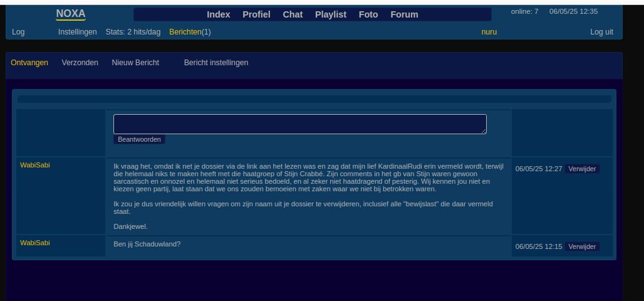The height and width of the screenshot is (301, 644).
Task: Click the timestamp 06/05/25 12:15
Action: (x=539, y=246)
